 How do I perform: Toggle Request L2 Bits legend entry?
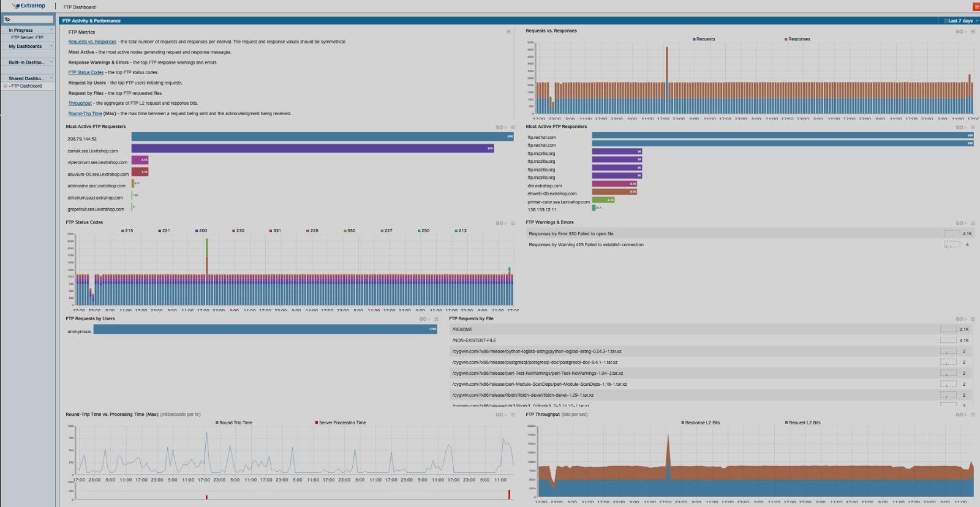coord(803,423)
